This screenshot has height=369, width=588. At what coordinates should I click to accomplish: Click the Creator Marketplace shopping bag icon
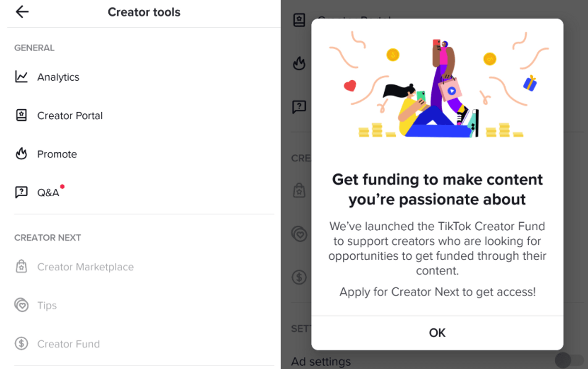click(x=21, y=266)
